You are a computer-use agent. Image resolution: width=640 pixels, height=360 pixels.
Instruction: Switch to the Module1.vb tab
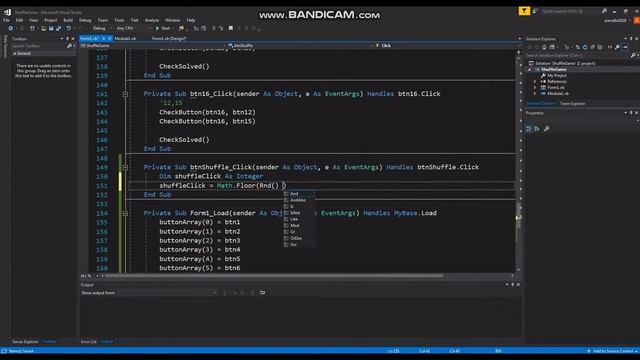pyautogui.click(x=125, y=38)
